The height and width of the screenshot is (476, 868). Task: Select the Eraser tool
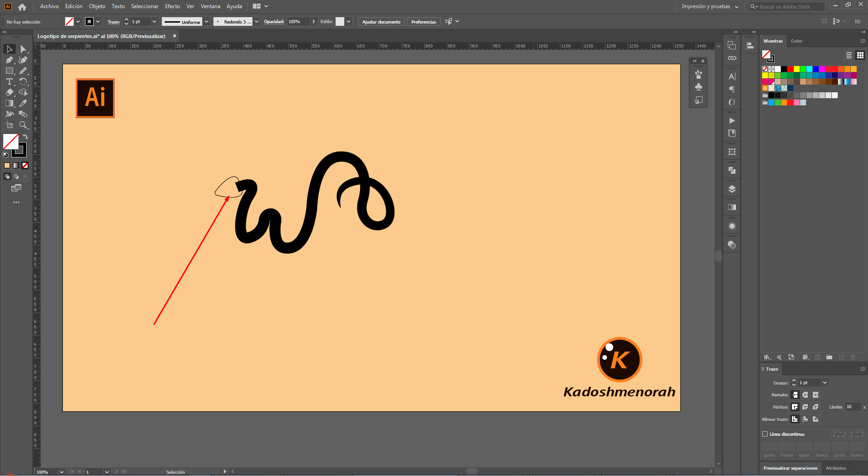tap(9, 92)
